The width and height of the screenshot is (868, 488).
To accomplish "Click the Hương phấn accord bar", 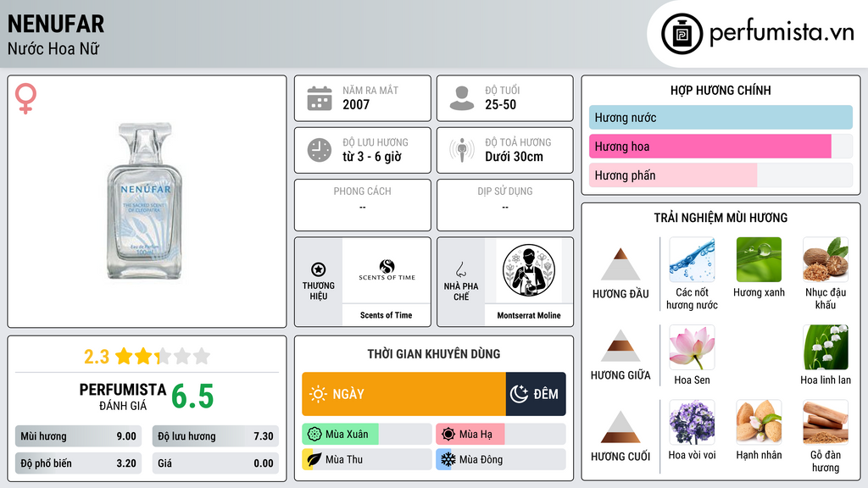I will [x=721, y=175].
